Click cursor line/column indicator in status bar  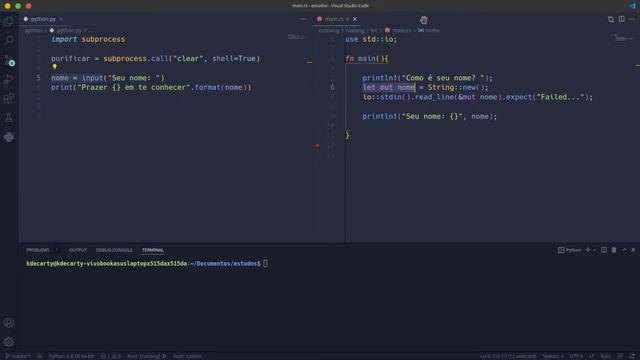click(508, 356)
